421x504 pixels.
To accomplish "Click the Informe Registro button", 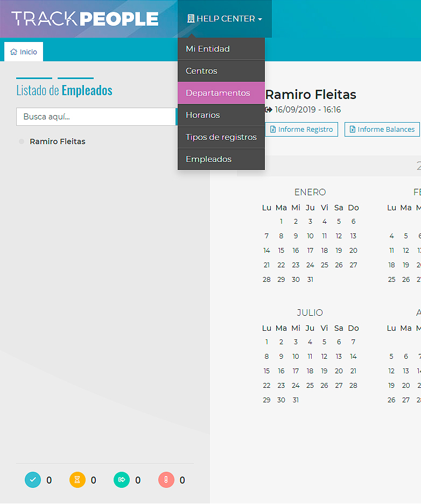I will [301, 130].
